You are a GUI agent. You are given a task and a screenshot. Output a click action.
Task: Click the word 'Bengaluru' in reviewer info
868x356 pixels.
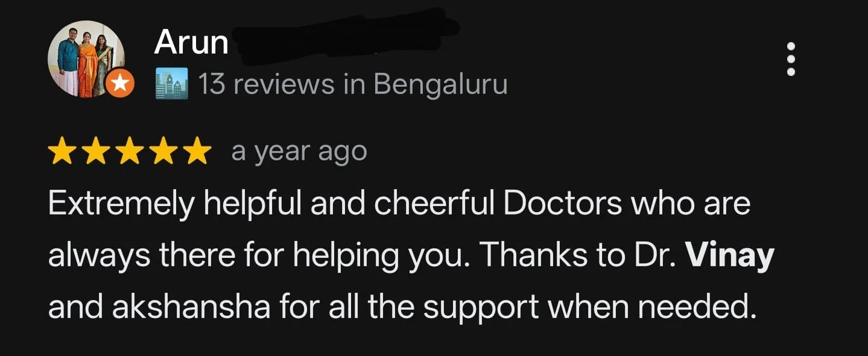tap(440, 85)
